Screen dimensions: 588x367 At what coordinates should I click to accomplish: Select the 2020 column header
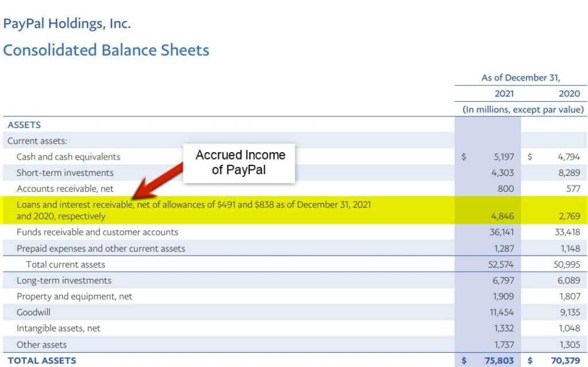point(571,93)
